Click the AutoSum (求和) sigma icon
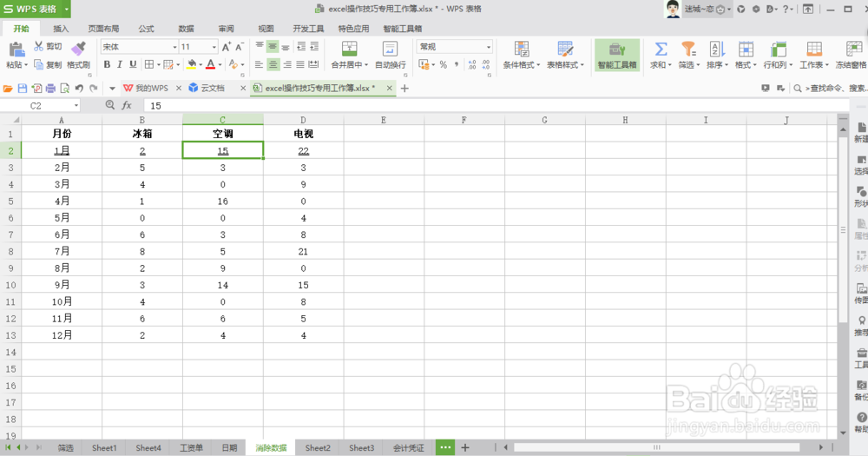The height and width of the screenshot is (456, 868). tap(661, 49)
